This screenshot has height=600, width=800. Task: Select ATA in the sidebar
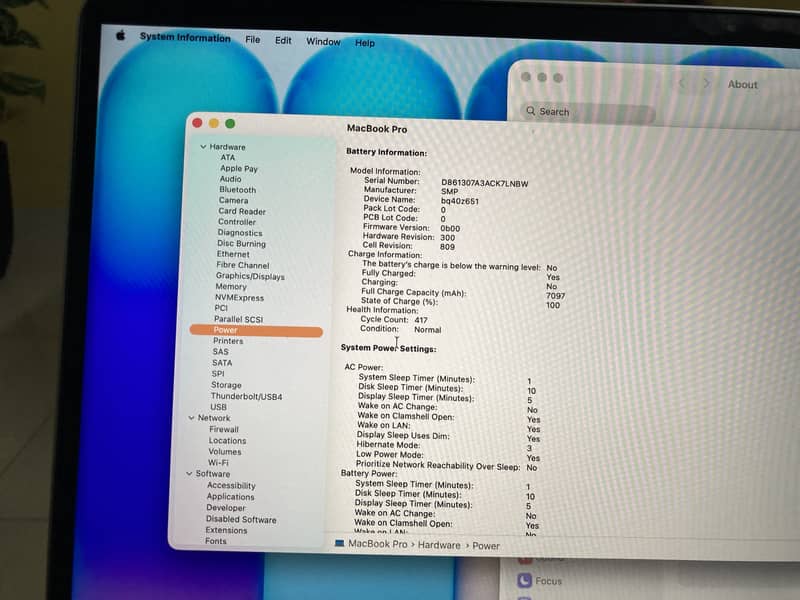(228, 158)
